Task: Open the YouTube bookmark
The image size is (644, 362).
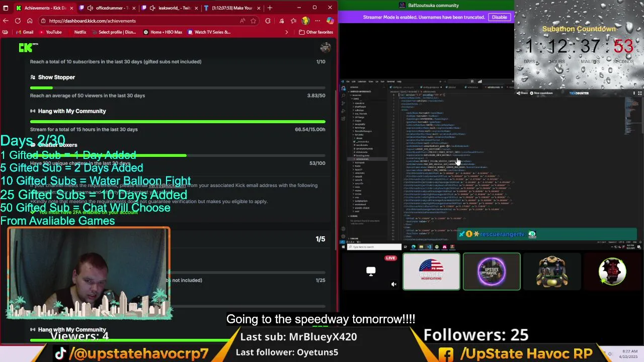Action: (x=50, y=32)
